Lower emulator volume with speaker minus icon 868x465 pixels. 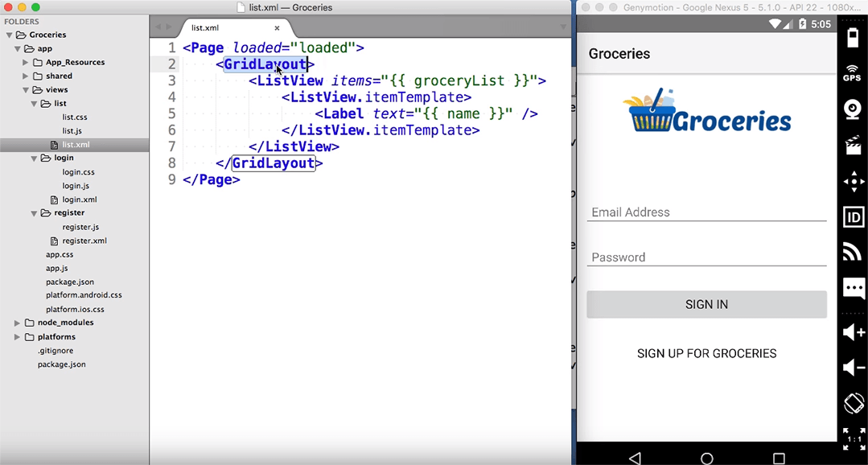tap(853, 368)
